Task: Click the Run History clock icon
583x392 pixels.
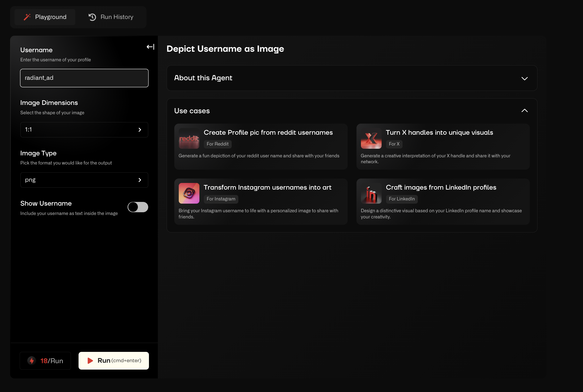Action: [x=92, y=17]
